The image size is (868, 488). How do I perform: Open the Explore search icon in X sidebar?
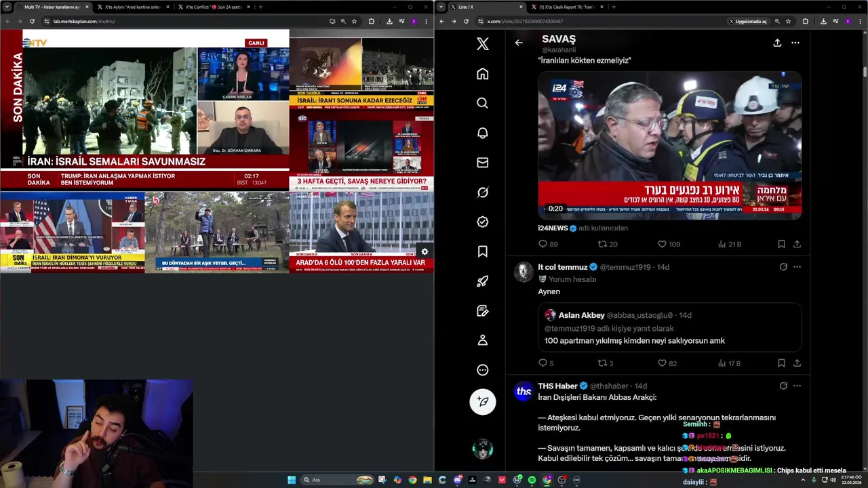pos(482,103)
